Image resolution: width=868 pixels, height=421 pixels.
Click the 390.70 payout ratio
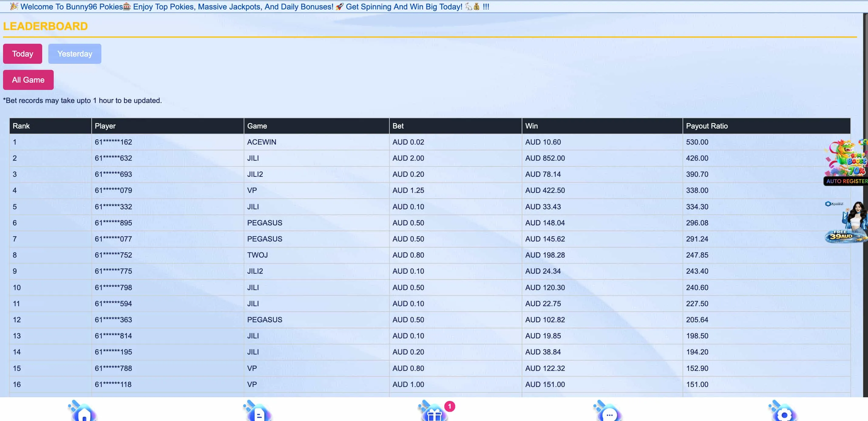[697, 174]
